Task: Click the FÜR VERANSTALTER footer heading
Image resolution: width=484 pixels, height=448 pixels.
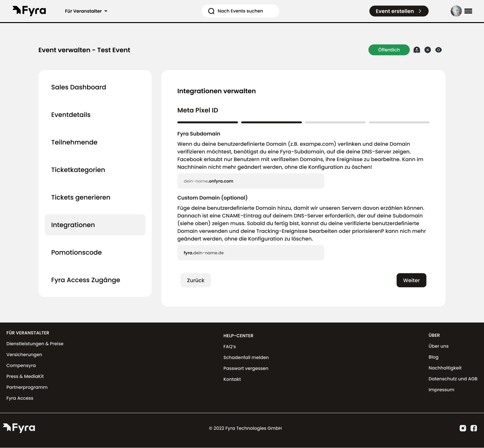Action: click(x=28, y=333)
